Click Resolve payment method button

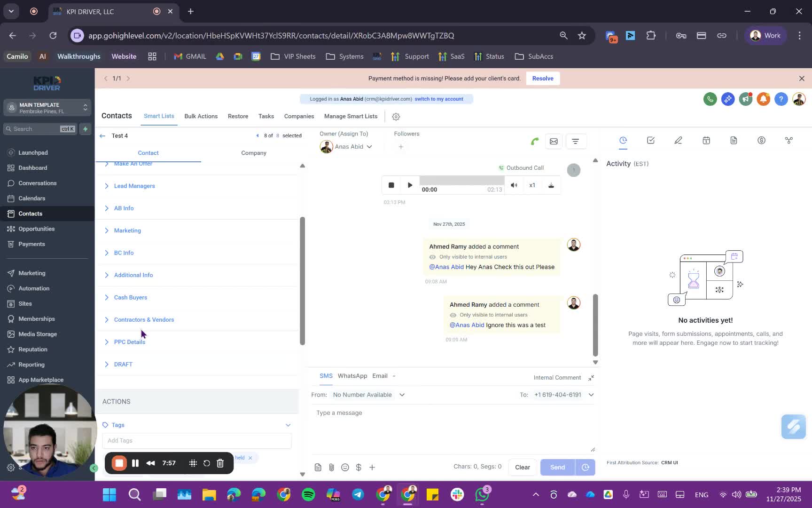click(x=543, y=79)
